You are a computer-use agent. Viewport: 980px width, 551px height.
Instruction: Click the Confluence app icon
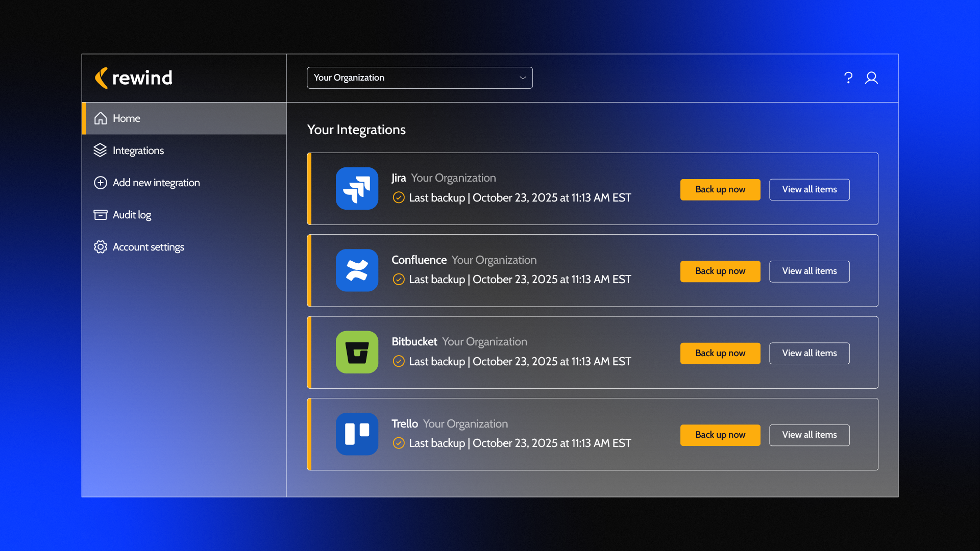(357, 270)
